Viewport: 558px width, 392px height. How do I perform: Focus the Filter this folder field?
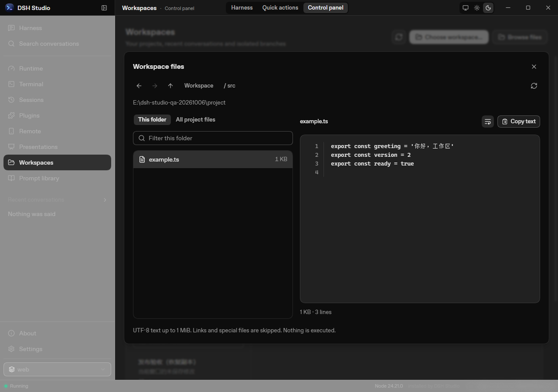click(213, 138)
